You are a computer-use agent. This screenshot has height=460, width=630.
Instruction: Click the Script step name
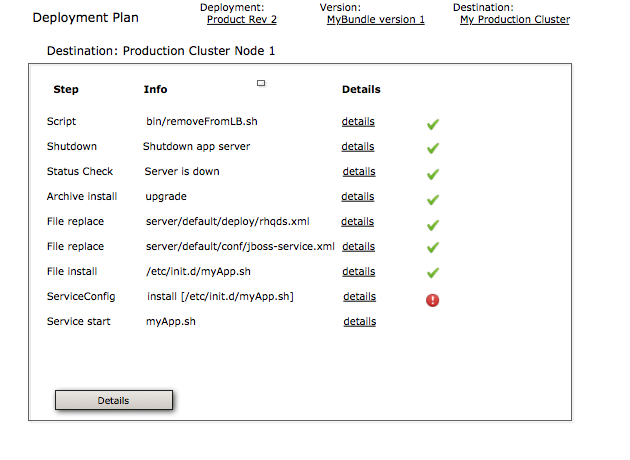[x=61, y=122]
